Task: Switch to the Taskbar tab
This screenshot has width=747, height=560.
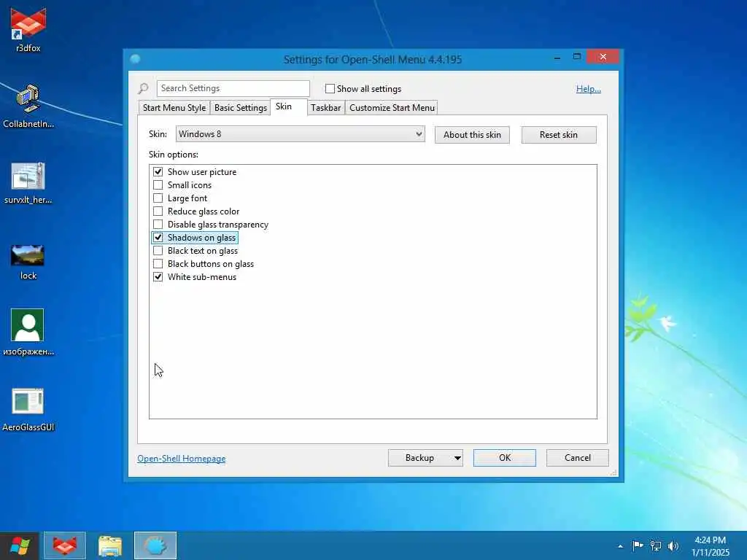Action: (x=326, y=108)
